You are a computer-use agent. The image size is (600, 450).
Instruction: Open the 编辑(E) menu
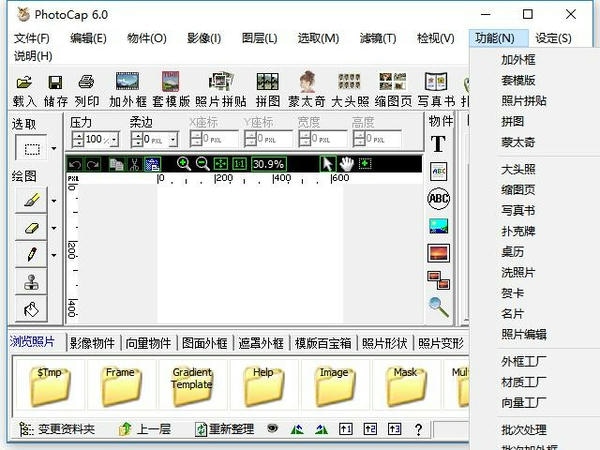point(88,38)
